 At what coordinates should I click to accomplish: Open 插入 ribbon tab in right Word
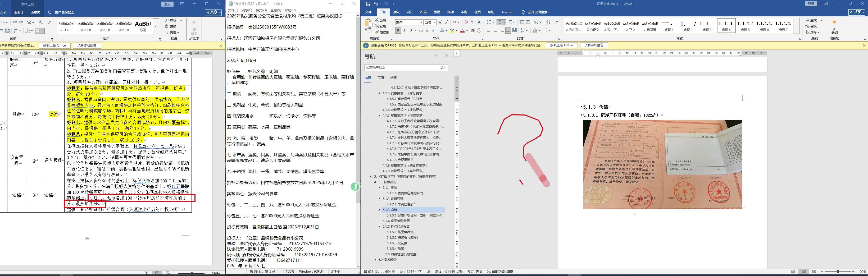coord(396,12)
